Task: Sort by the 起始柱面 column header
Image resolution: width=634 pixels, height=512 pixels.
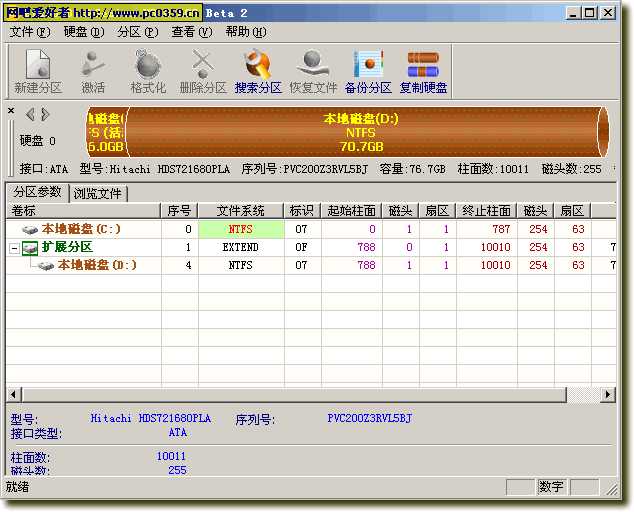Action: [352, 211]
